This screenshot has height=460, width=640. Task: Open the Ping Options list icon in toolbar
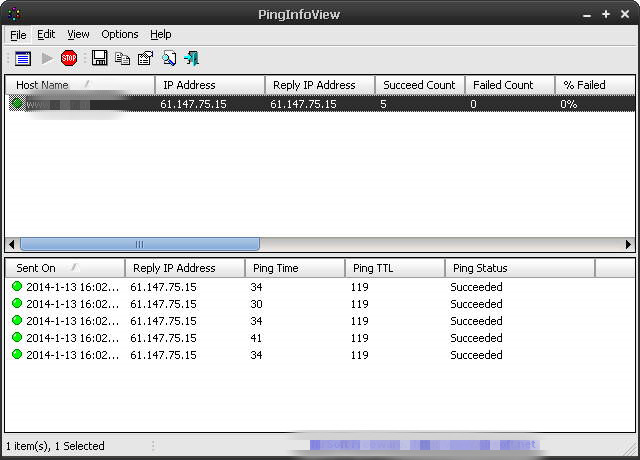23,58
